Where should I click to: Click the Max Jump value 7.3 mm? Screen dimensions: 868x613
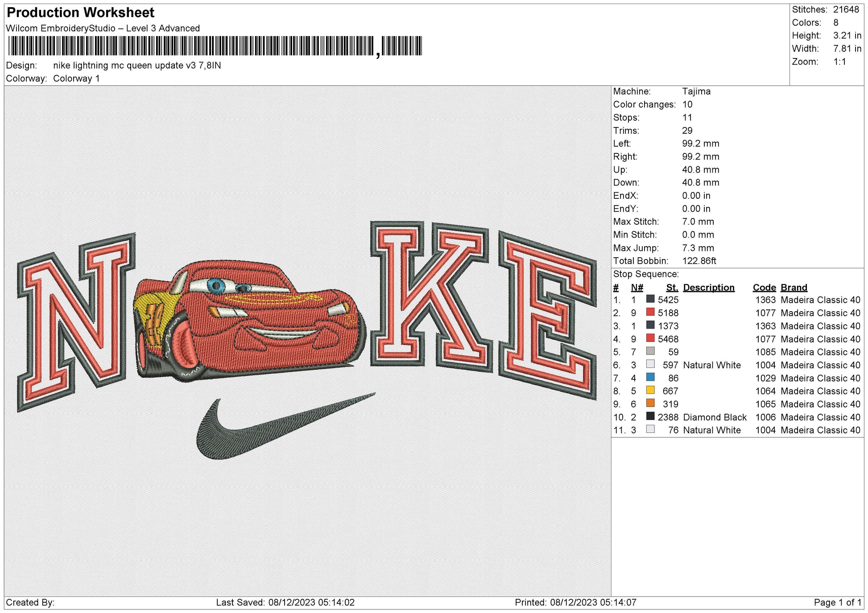(698, 248)
